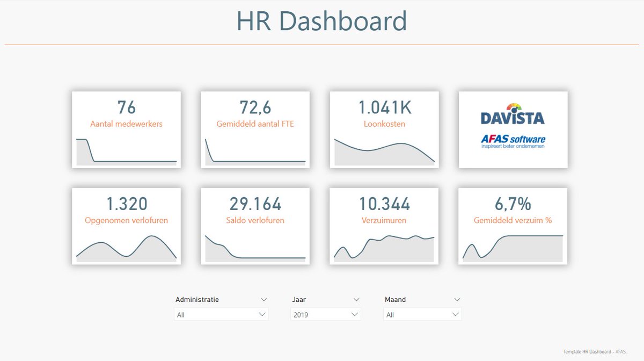Open the Maand slicer dropdown

coord(422,314)
